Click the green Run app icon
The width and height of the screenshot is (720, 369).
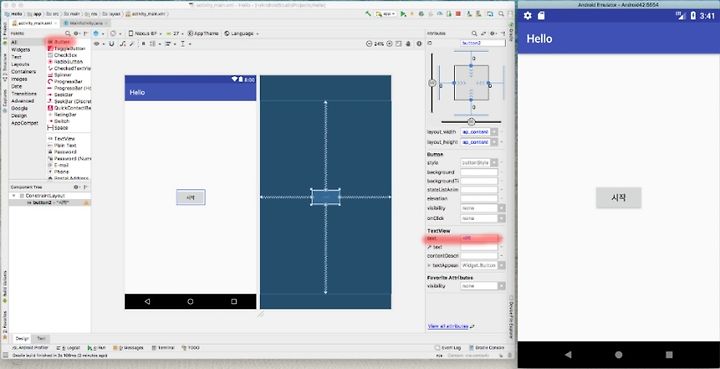(x=403, y=14)
